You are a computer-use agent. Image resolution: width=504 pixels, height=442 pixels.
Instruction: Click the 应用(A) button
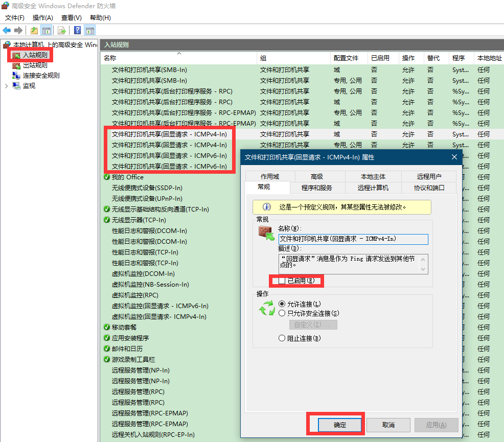click(x=436, y=425)
